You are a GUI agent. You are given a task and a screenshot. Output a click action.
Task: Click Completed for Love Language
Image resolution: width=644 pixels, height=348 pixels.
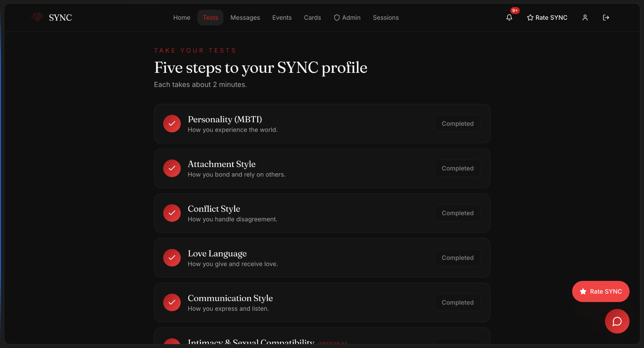pyautogui.click(x=458, y=258)
